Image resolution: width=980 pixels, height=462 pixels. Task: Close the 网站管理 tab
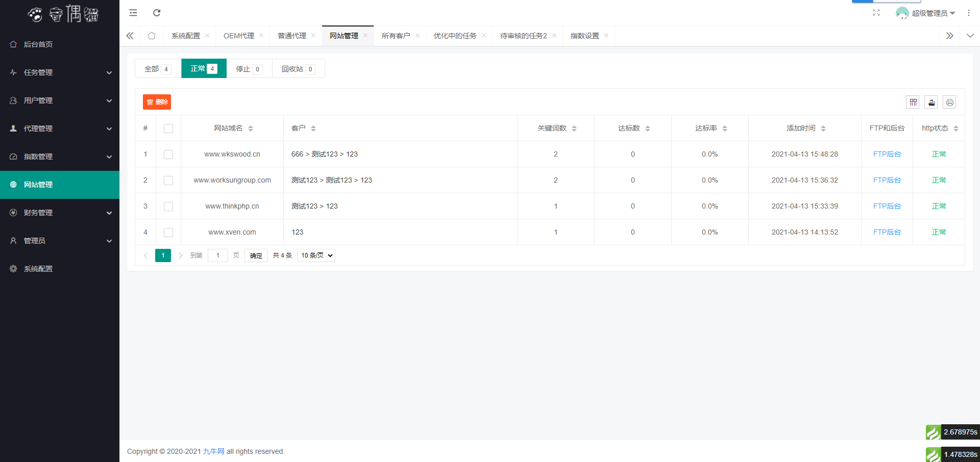click(365, 35)
